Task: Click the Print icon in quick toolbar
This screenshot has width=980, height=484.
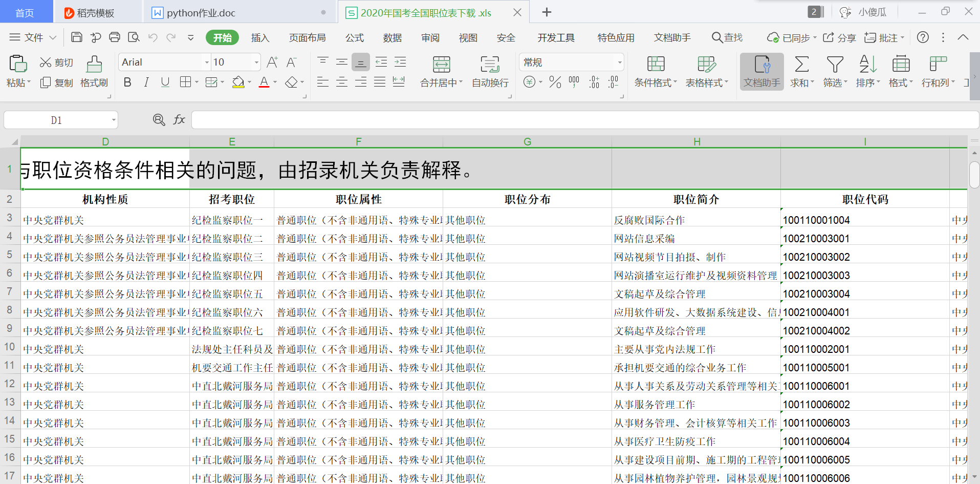Action: [x=115, y=37]
